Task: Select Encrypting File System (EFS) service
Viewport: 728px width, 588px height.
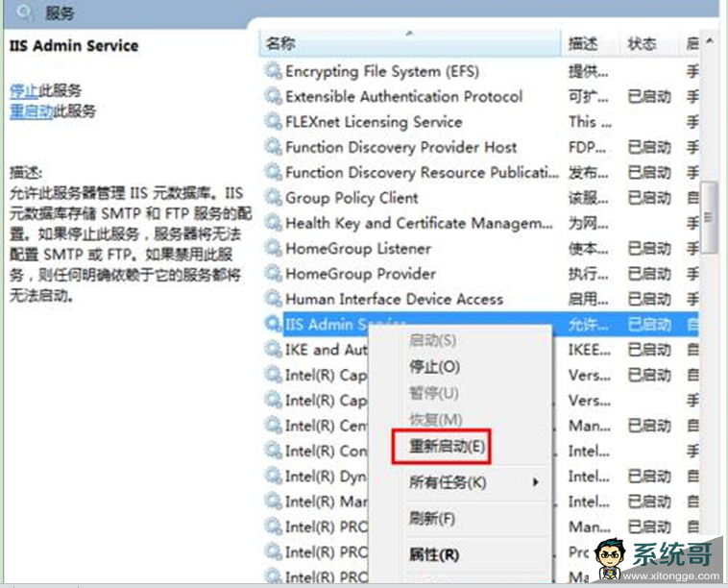Action: [382, 71]
